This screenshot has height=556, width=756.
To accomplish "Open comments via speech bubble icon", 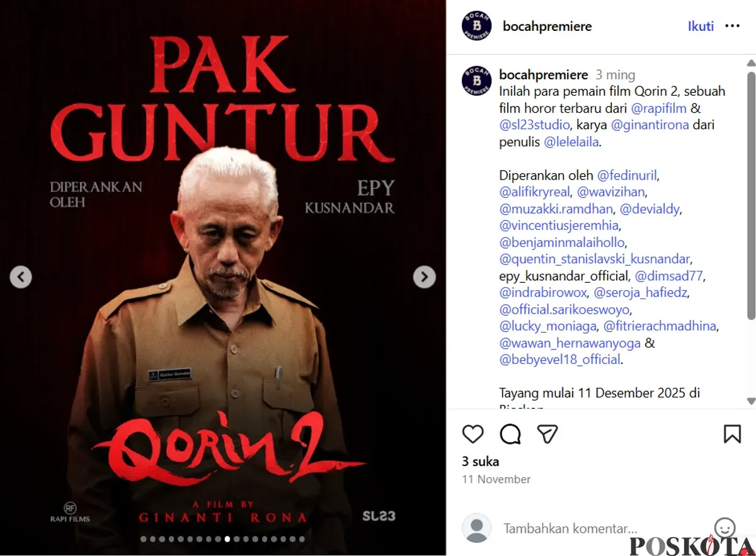I will (510, 434).
